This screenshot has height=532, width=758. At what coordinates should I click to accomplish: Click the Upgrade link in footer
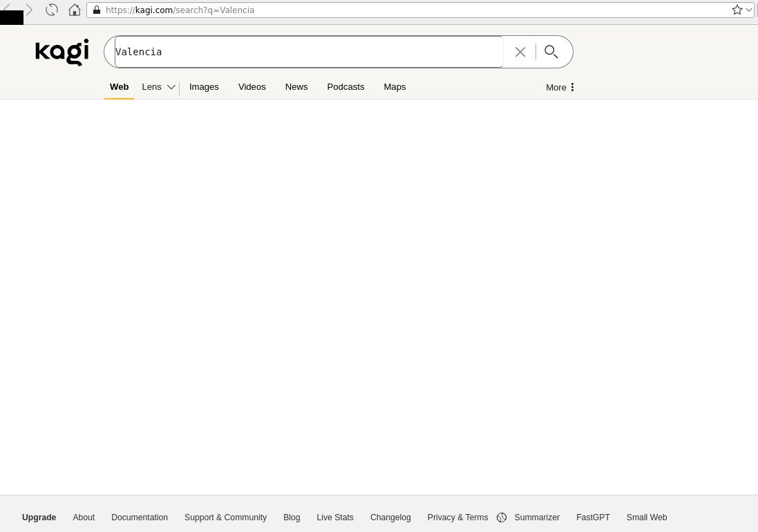coord(39,517)
